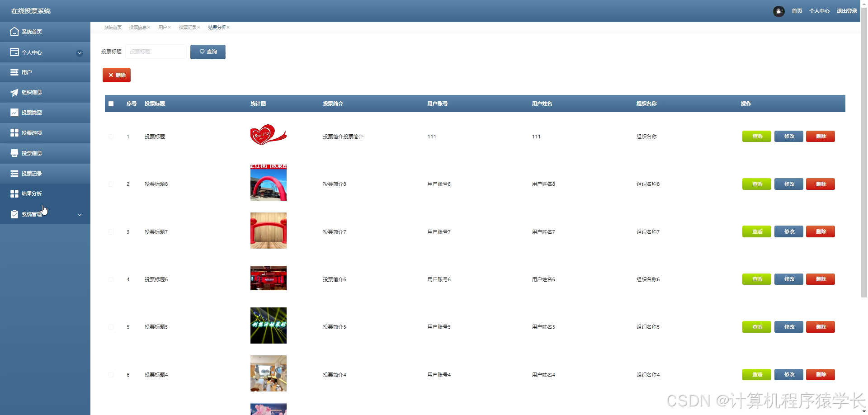This screenshot has height=415, width=868.
Task: Check the row for 投票标题7
Action: click(111, 232)
